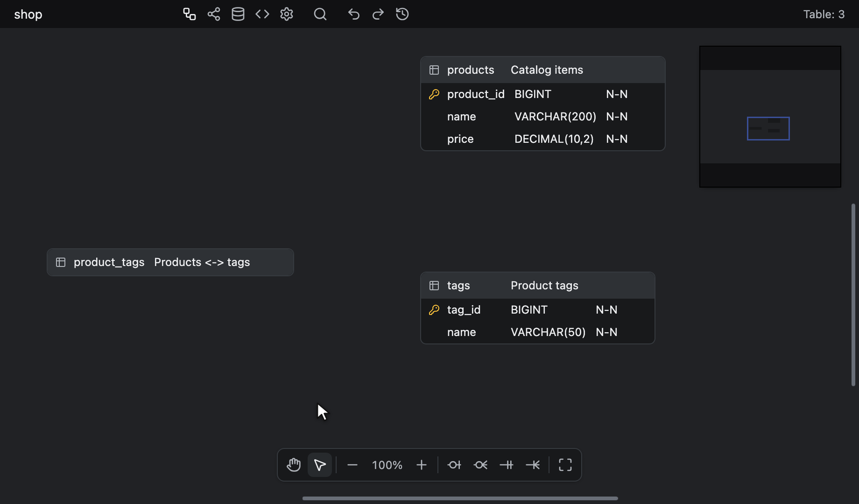Click the BIGINT type of tag_id
The image size is (859, 504).
[529, 310]
